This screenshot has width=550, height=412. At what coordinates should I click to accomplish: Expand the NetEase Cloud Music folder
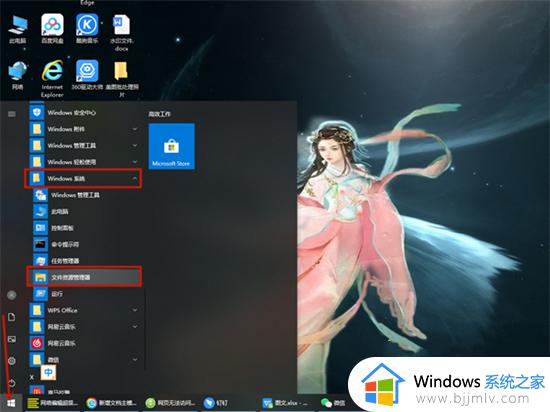(84, 327)
